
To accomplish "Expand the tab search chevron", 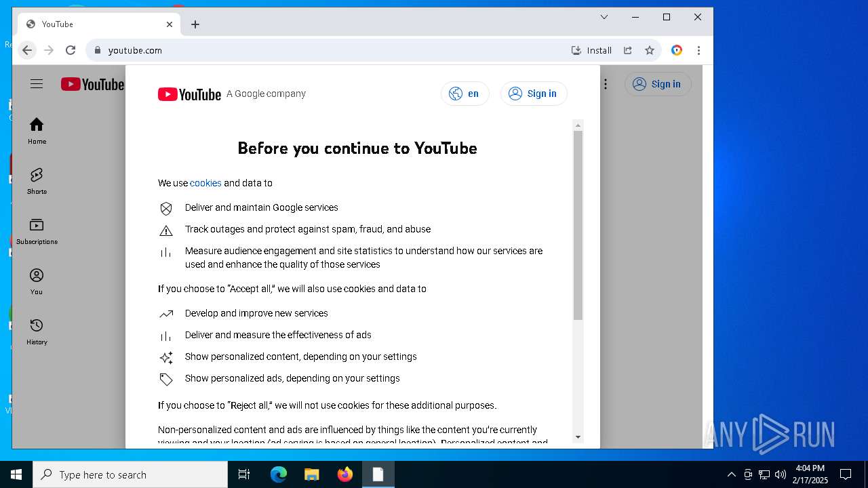I will coord(604,17).
